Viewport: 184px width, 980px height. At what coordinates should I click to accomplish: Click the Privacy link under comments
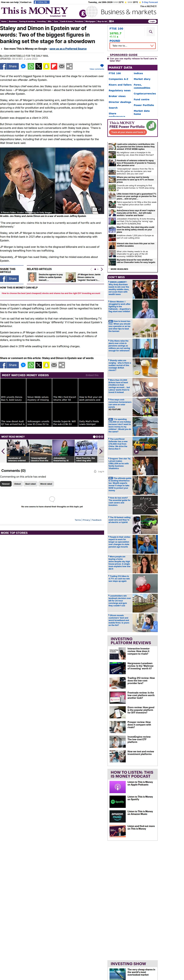point(86,520)
